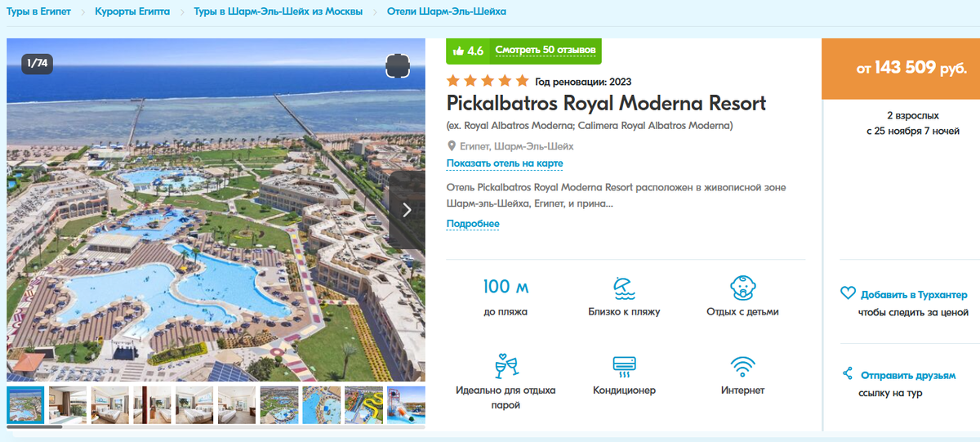Screen dimensions: 980x442
Task: Select the fourth photo thumbnail
Action: click(x=153, y=404)
